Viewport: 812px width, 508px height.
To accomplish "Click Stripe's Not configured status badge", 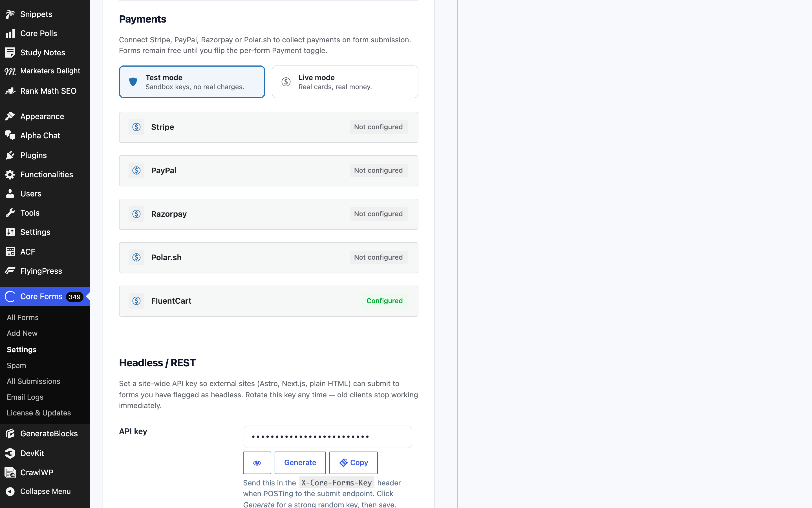I will click(378, 127).
